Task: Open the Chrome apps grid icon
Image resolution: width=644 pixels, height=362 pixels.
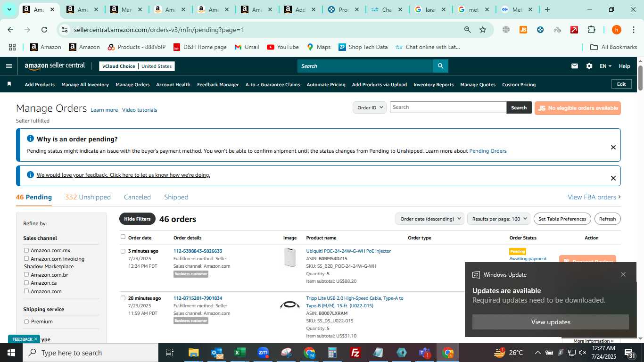Action: 12,47
